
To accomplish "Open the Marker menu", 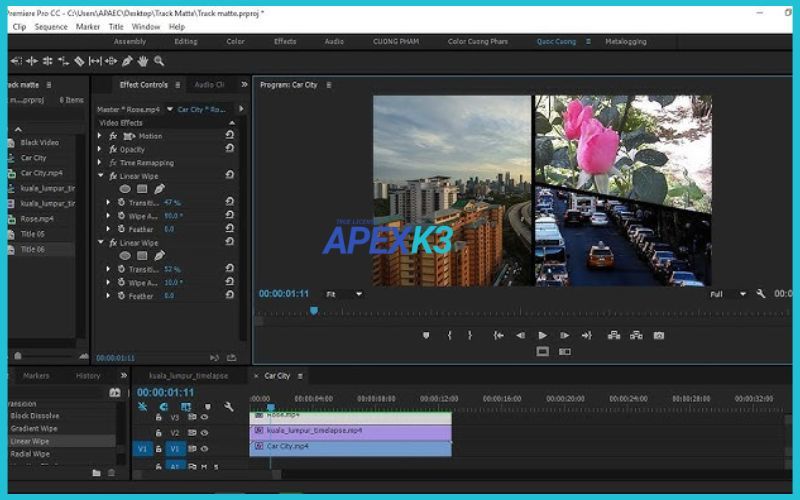I will coord(88,27).
